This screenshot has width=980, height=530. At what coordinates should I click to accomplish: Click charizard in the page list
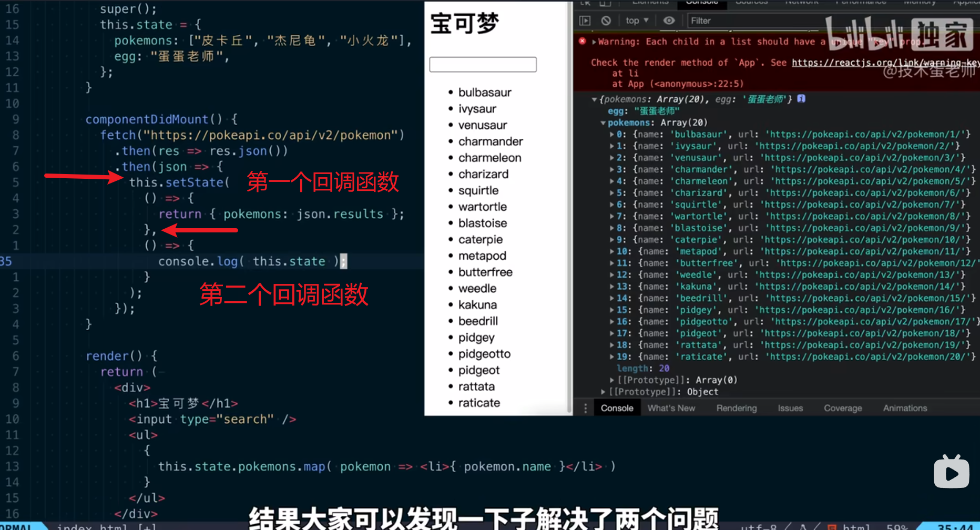pos(483,174)
